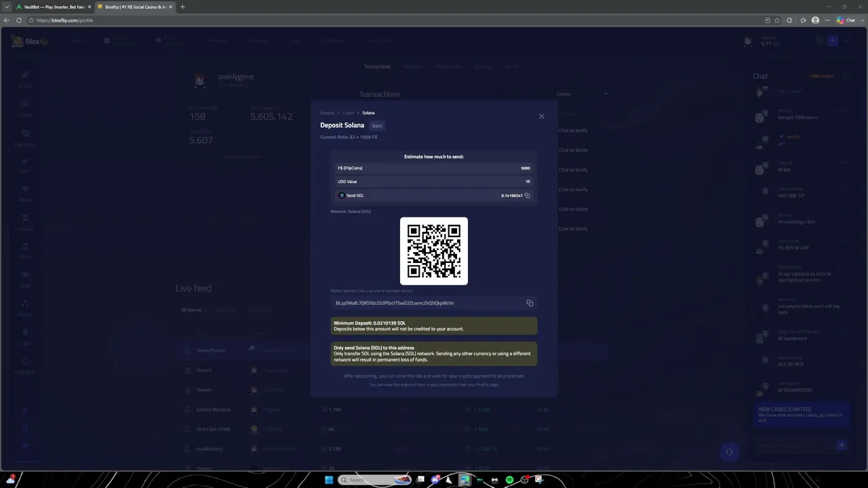Click the blue plus deposit button in header
Viewport: 868px width, 488px height.
click(x=833, y=41)
